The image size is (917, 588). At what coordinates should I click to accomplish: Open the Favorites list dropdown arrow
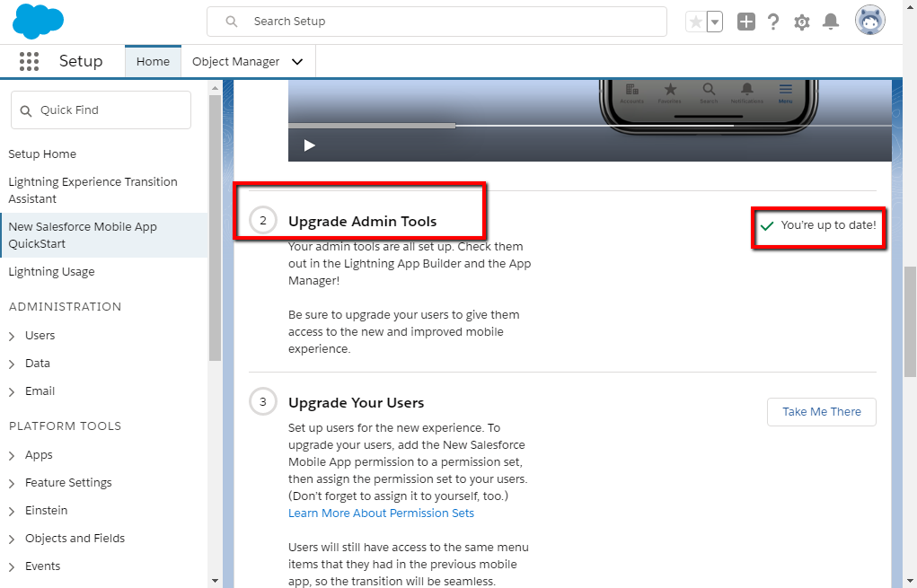pyautogui.click(x=715, y=22)
